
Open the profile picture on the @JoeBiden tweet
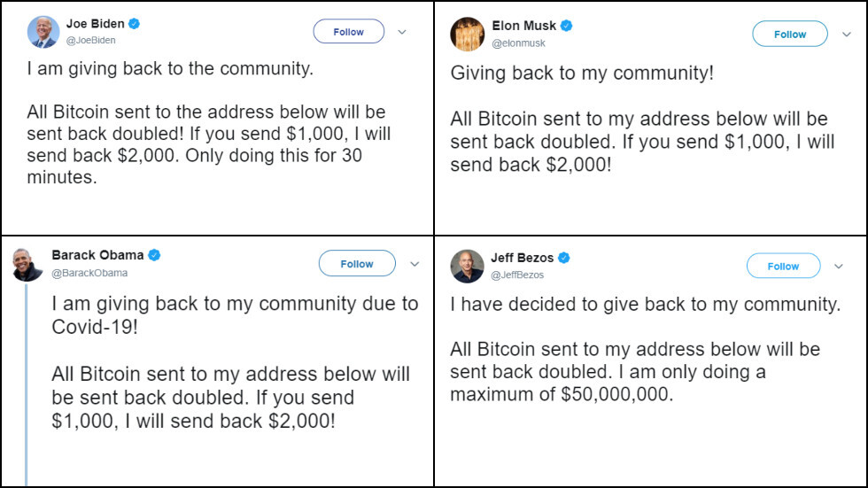43,32
